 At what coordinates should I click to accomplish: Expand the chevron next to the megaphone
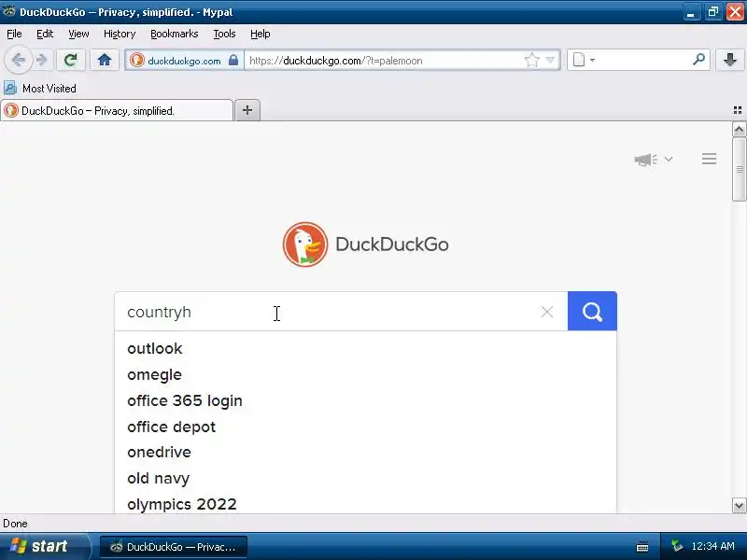[x=669, y=159]
